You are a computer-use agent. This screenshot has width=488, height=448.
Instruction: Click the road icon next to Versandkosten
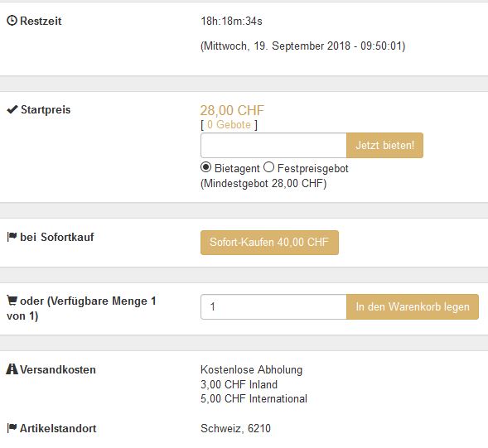point(12,369)
